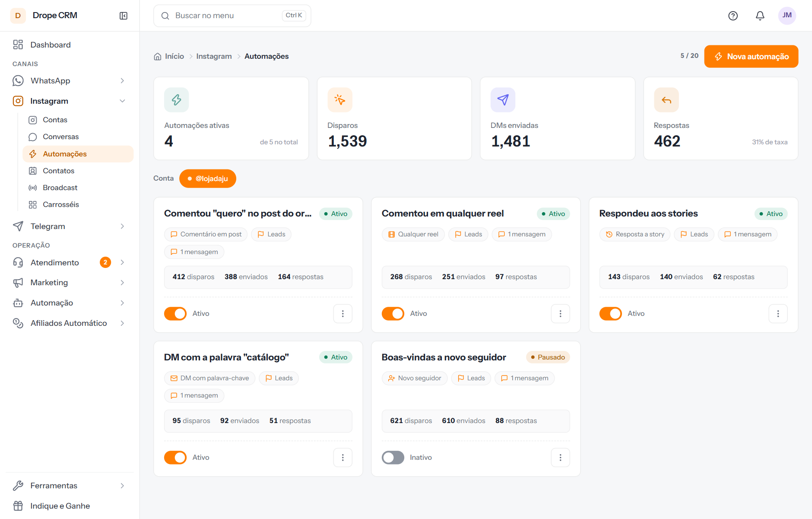Viewport: 812px width, 519px height.
Task: Open options menu for Comentou em qualquer reel
Action: point(561,314)
